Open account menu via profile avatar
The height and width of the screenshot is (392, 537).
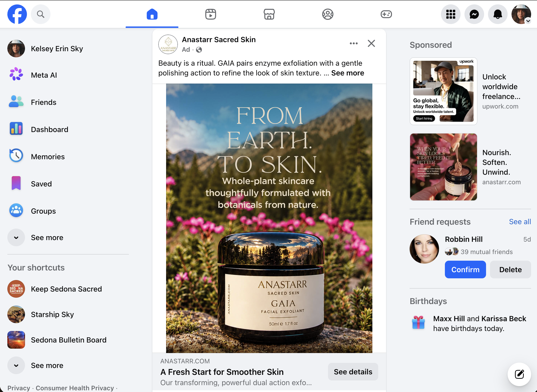[x=521, y=14]
